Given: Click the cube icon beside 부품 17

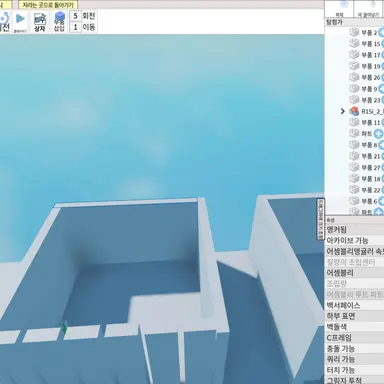Looking at the screenshot, I should tap(354, 55).
